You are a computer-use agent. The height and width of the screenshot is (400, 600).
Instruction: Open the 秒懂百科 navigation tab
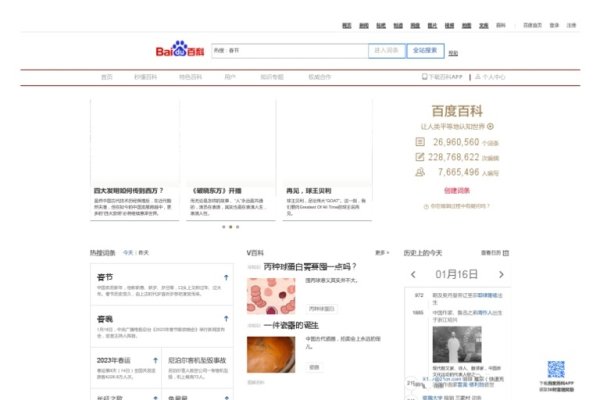click(x=145, y=77)
